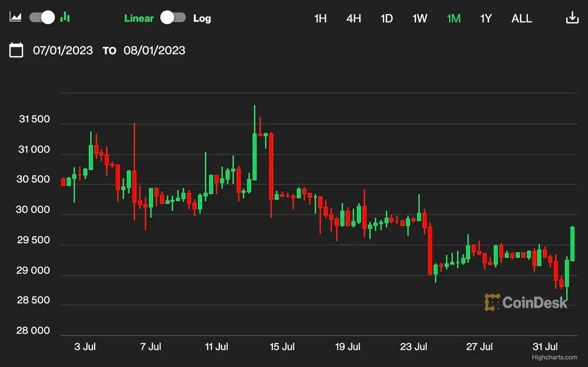Toggle chart type switch
This screenshot has height=367, width=588.
[x=42, y=17]
